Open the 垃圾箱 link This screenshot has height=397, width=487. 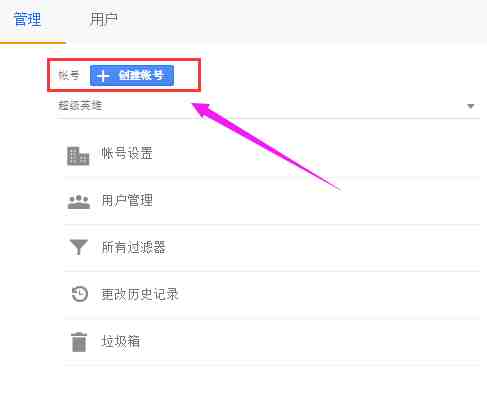(121, 341)
